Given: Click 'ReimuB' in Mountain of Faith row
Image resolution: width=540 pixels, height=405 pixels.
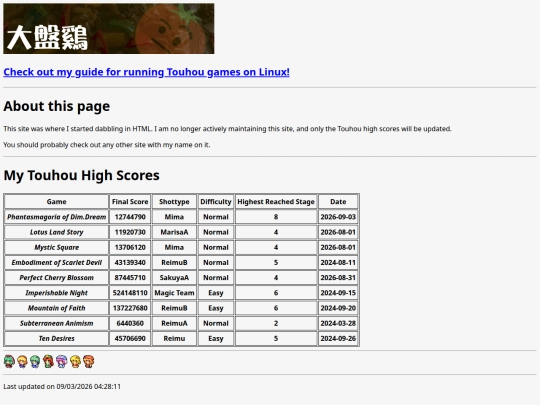Looking at the screenshot, I should tap(174, 308).
